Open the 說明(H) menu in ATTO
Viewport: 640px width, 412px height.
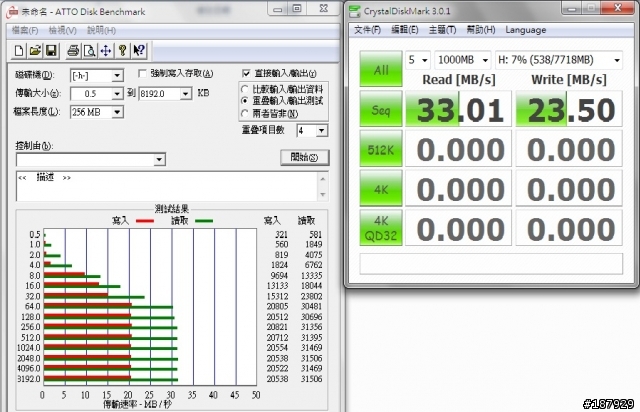pyautogui.click(x=101, y=31)
